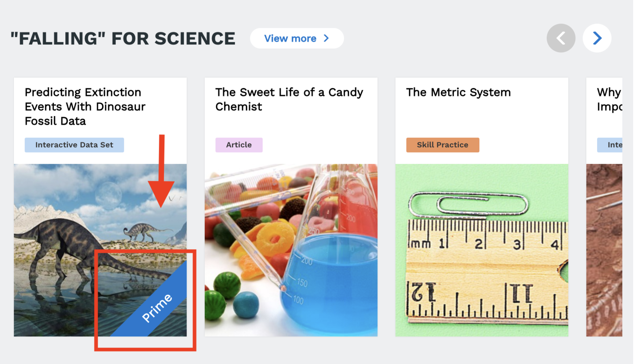The height and width of the screenshot is (364, 636).
Task: Select the Interactive Data Set tag
Action: click(x=75, y=145)
